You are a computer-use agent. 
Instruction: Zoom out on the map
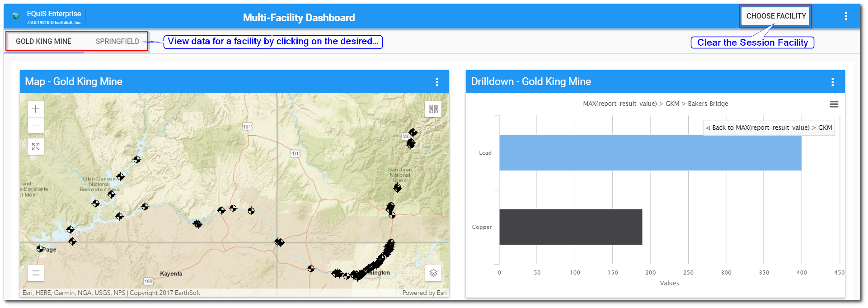tap(36, 125)
